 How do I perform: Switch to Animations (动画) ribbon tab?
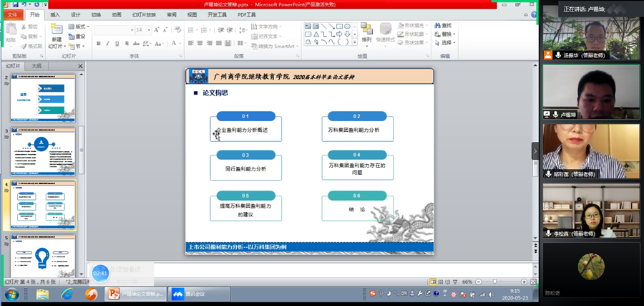pos(117,15)
